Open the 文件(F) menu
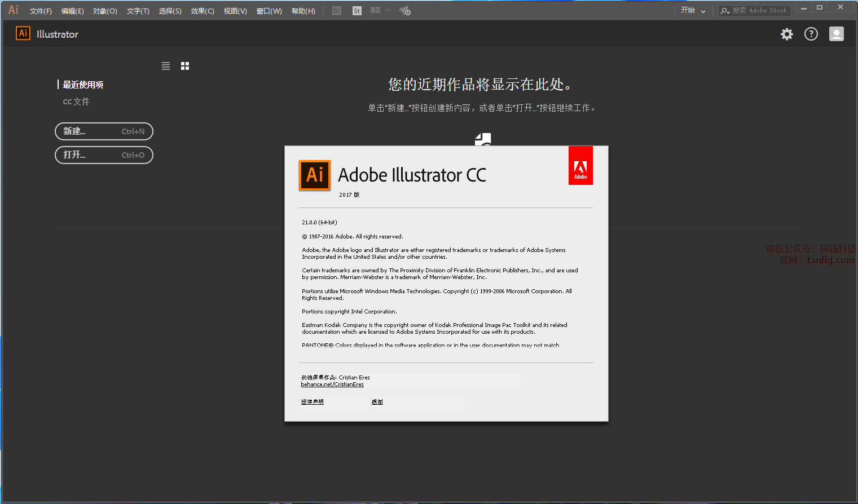The height and width of the screenshot is (504, 858). click(41, 11)
